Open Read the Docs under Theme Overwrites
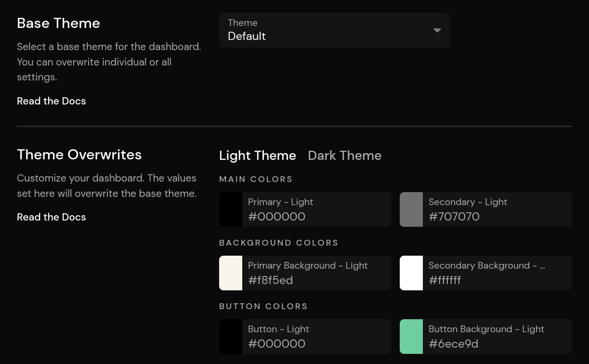589x364 pixels. click(51, 217)
